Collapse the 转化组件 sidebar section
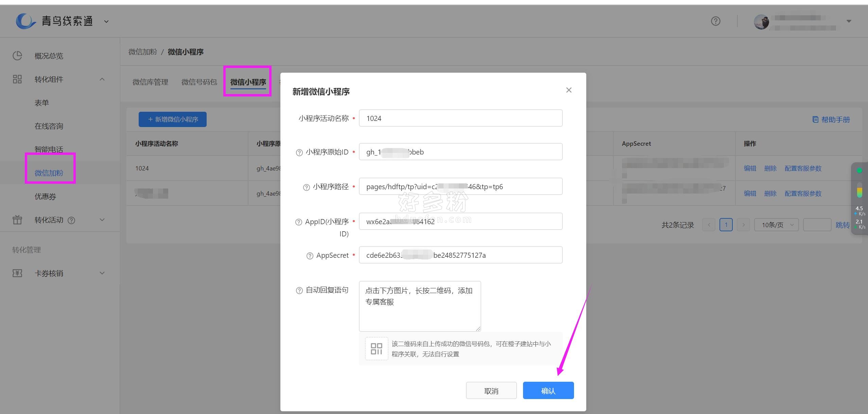Viewport: 868px width, 414px height. (102, 79)
